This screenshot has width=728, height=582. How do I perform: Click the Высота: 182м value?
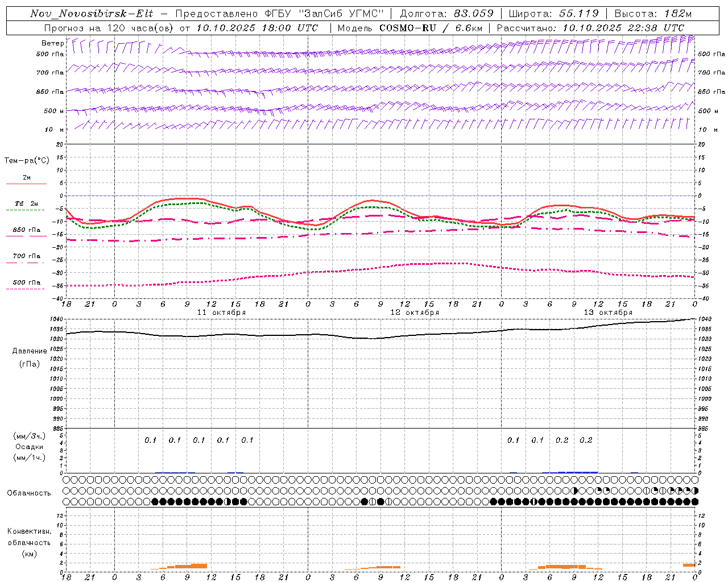[x=653, y=14]
